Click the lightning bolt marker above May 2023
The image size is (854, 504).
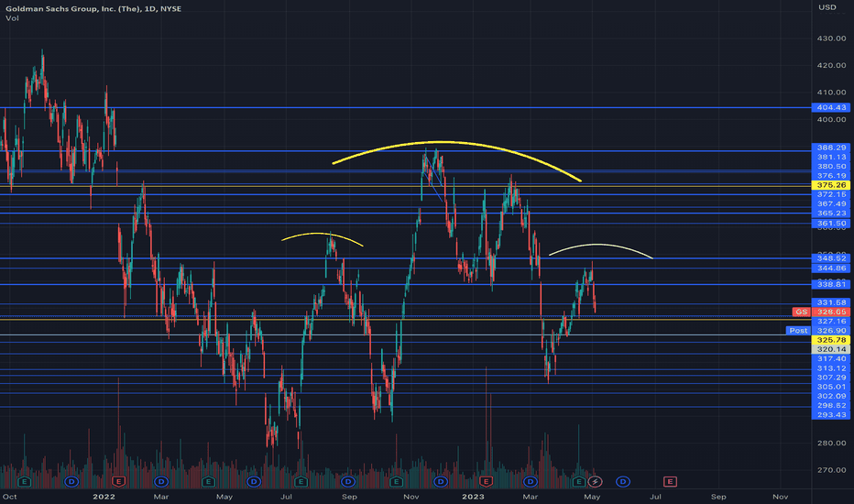[x=596, y=482]
